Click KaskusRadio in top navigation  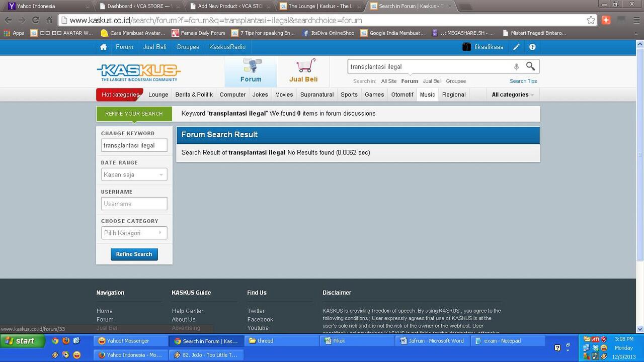[x=227, y=47]
